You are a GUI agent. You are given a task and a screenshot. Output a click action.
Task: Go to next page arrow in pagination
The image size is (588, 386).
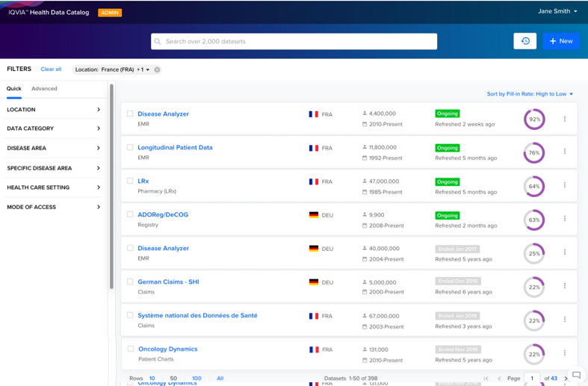[566, 378]
